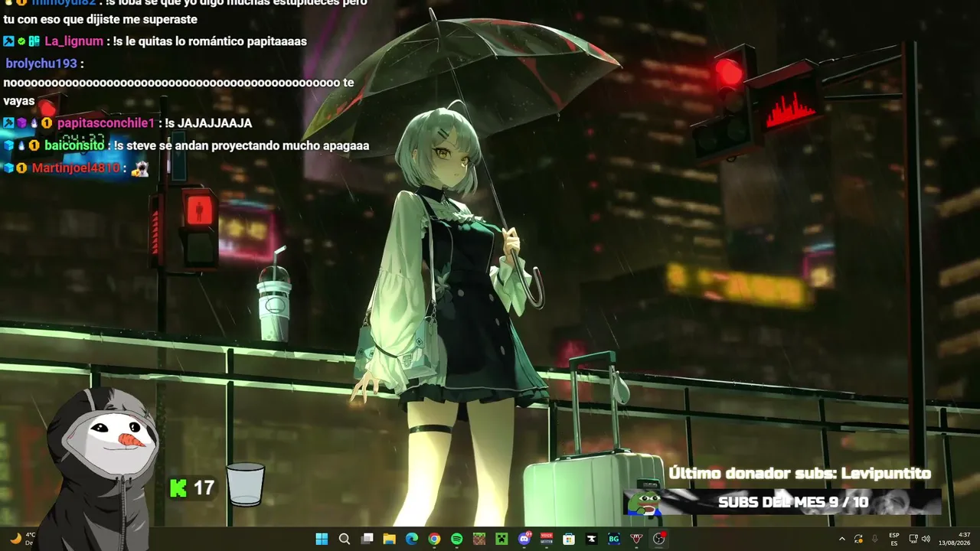Open La_lignum's chat username
980x551 pixels.
pyautogui.click(x=73, y=41)
